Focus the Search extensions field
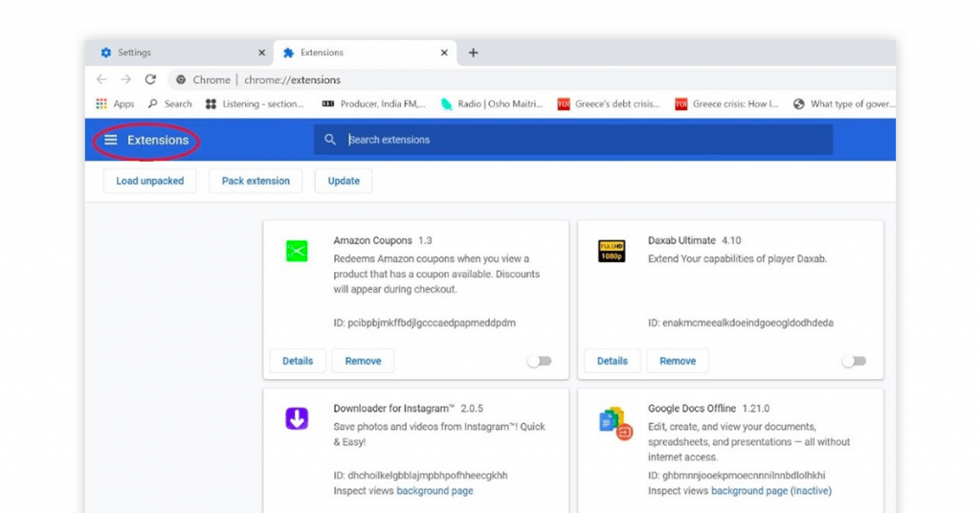Image resolution: width=980 pixels, height=513 pixels. pyautogui.click(x=573, y=140)
